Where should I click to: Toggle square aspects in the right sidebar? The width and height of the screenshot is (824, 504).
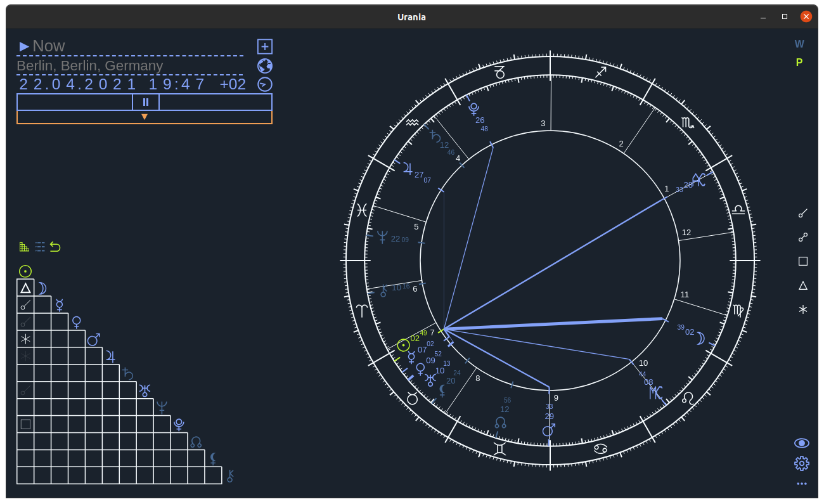coord(803,261)
